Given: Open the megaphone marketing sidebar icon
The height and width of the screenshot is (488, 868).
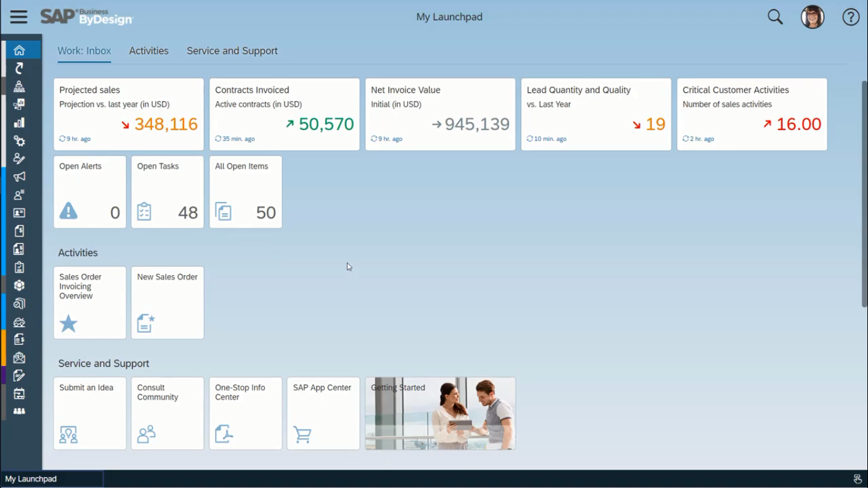Looking at the screenshot, I should pos(19,177).
